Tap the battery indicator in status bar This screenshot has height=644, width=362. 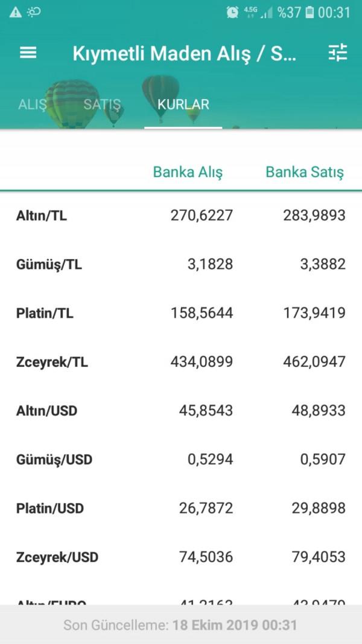pos(310,13)
